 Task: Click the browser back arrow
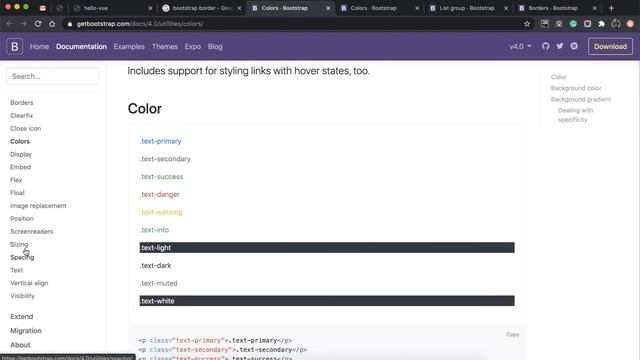(9, 24)
